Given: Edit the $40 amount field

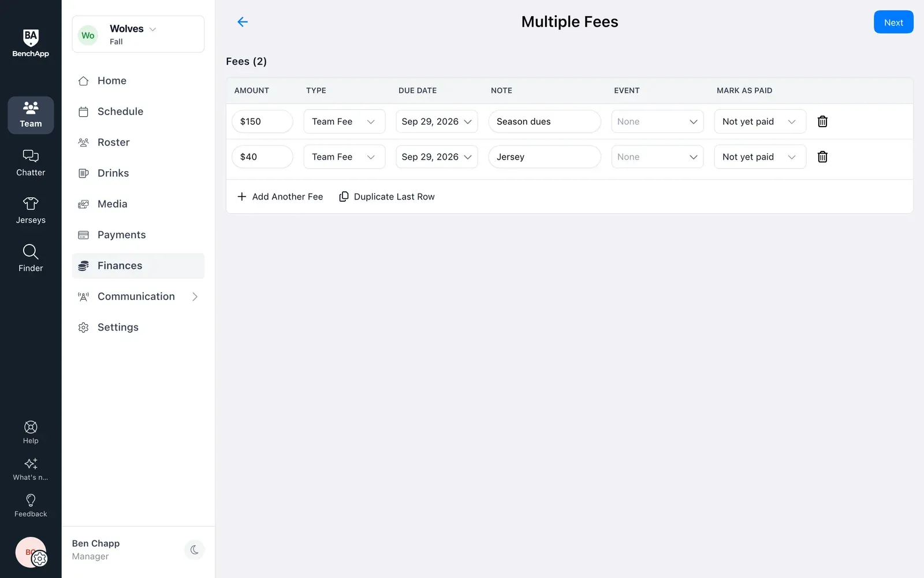Looking at the screenshot, I should coord(262,157).
